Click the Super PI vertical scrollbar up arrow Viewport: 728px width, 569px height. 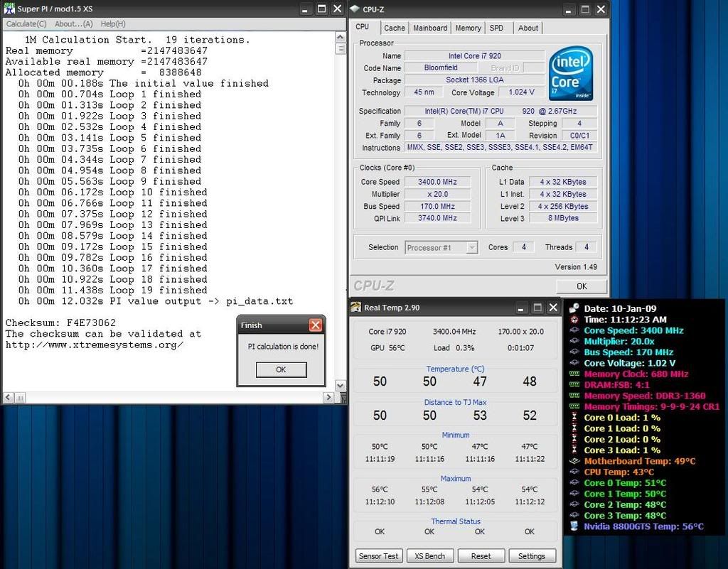pos(341,37)
